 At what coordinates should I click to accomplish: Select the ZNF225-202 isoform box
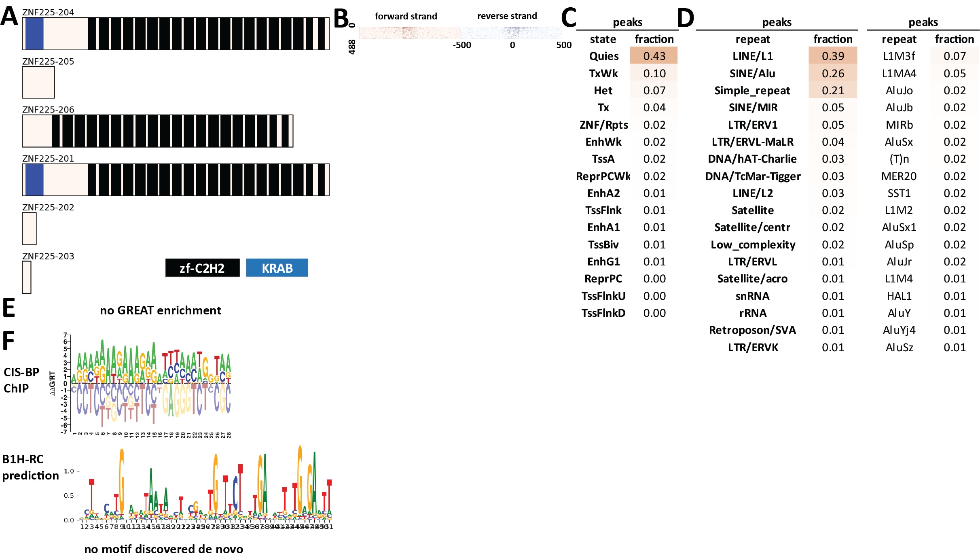click(x=29, y=229)
